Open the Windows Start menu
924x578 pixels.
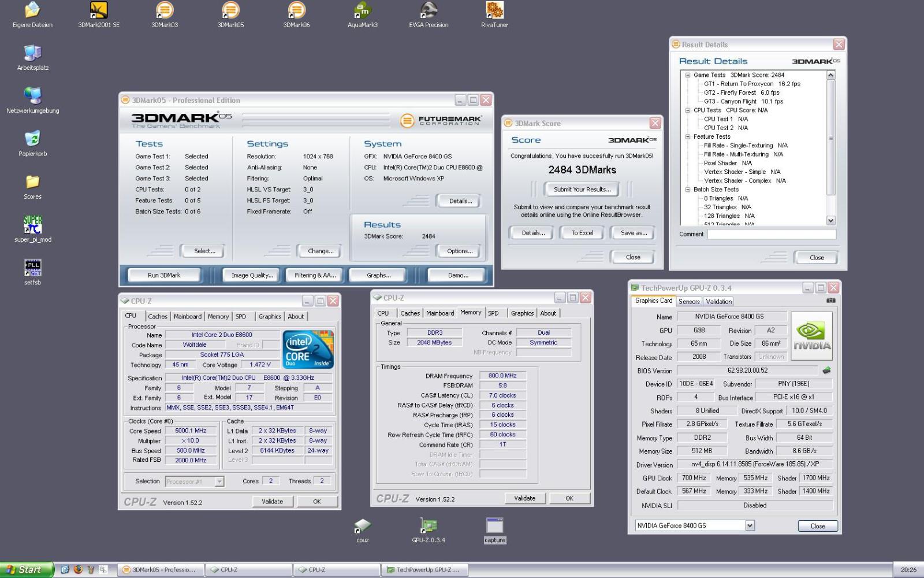(x=27, y=569)
